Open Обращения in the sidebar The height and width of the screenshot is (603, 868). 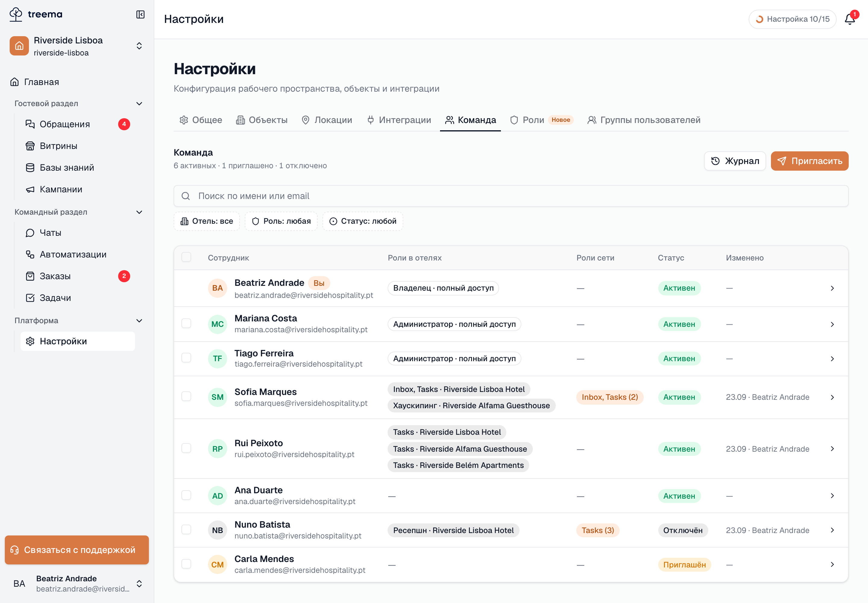77,124
